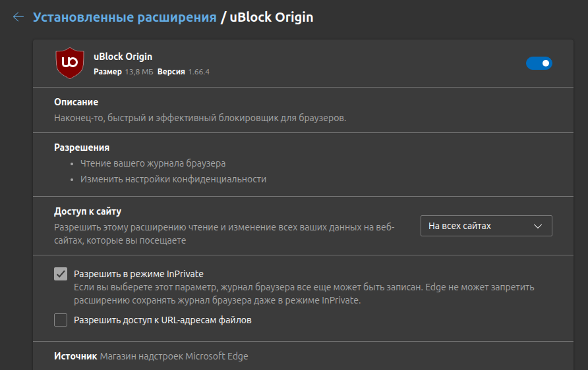Click the Размер 13,8 МБ text
The image size is (588, 370).
pyautogui.click(x=123, y=72)
